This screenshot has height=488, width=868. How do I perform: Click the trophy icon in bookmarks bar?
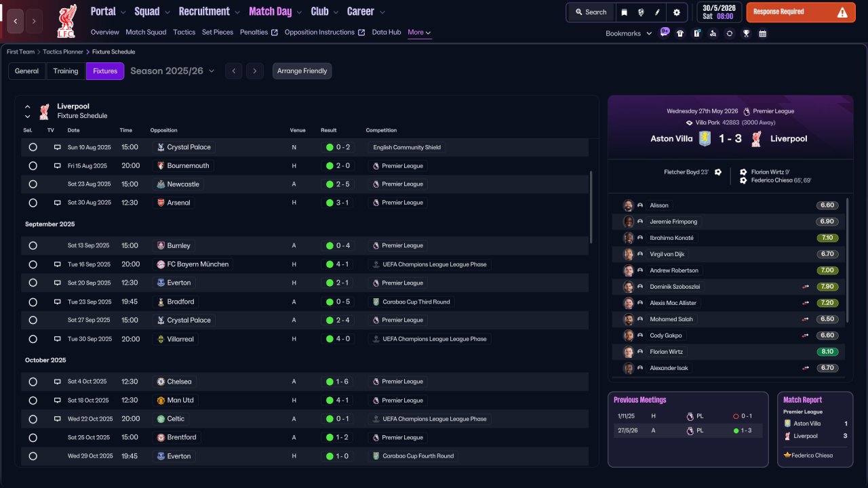(746, 33)
